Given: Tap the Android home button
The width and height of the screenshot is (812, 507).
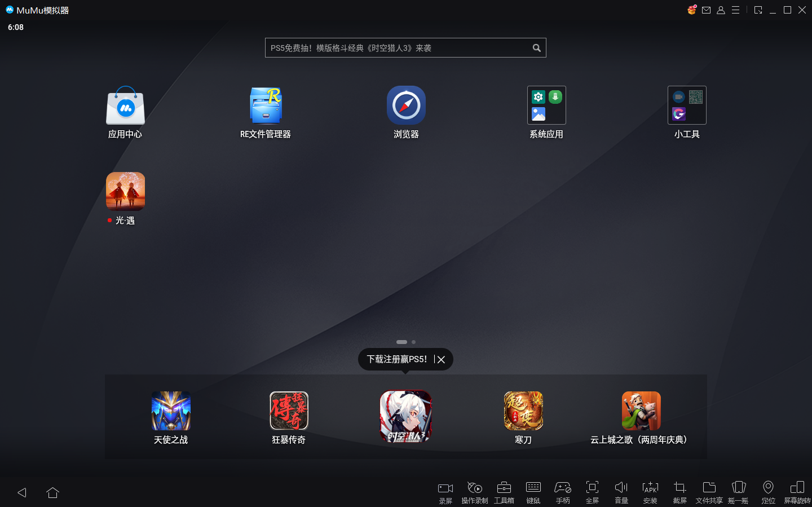Looking at the screenshot, I should pyautogui.click(x=52, y=492).
